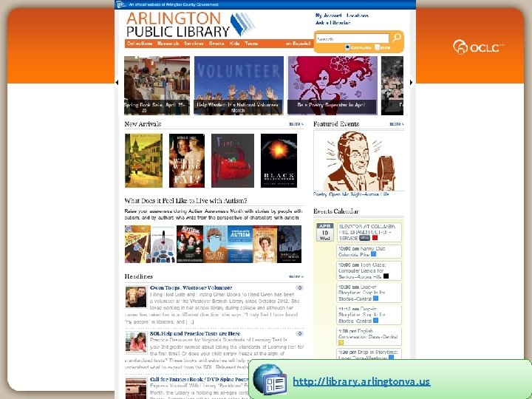Open the SOL Help headline photo

pos(136,343)
